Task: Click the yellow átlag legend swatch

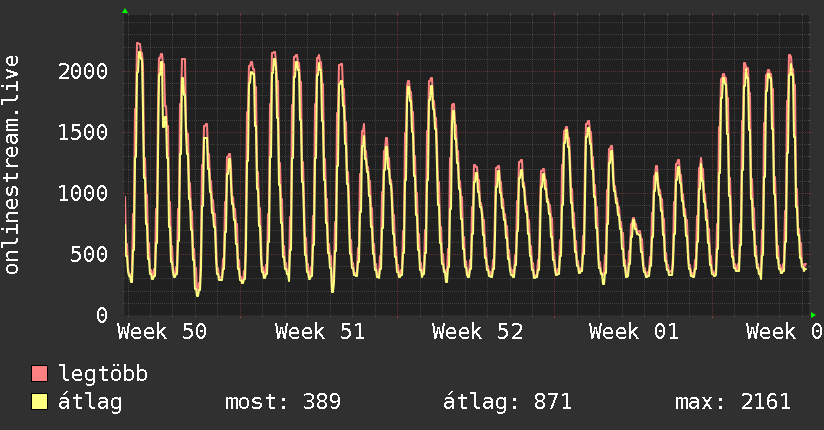Action: pos(39,401)
